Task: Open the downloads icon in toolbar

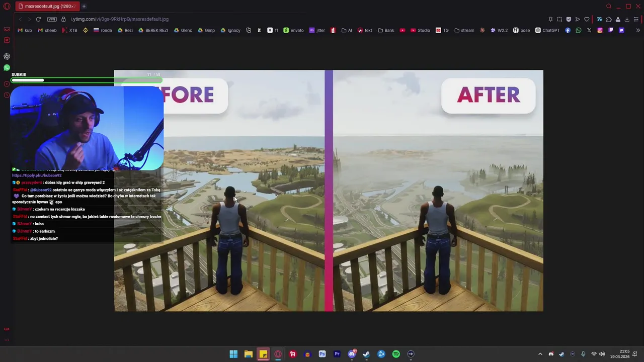Action: click(627, 19)
